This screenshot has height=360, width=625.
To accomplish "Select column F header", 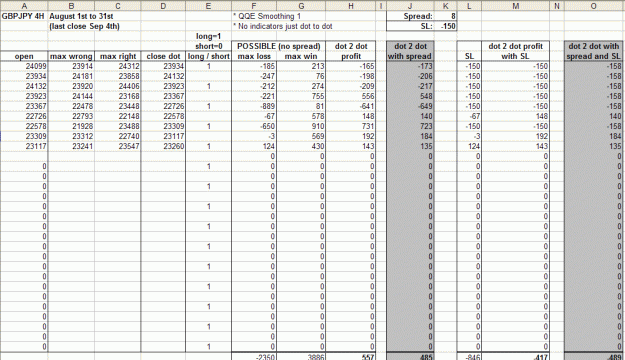I will pyautogui.click(x=254, y=6).
